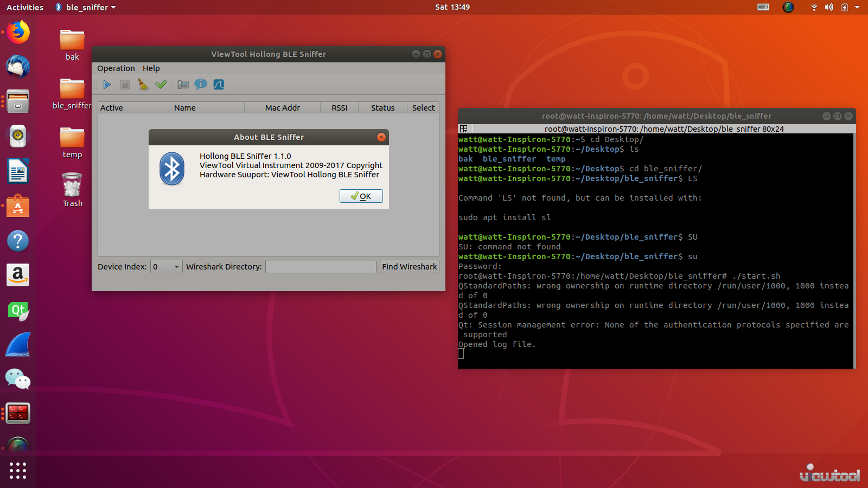The image size is (868, 488).
Task: Click terminal tab title bar 80x24
Action: pyautogui.click(x=664, y=129)
